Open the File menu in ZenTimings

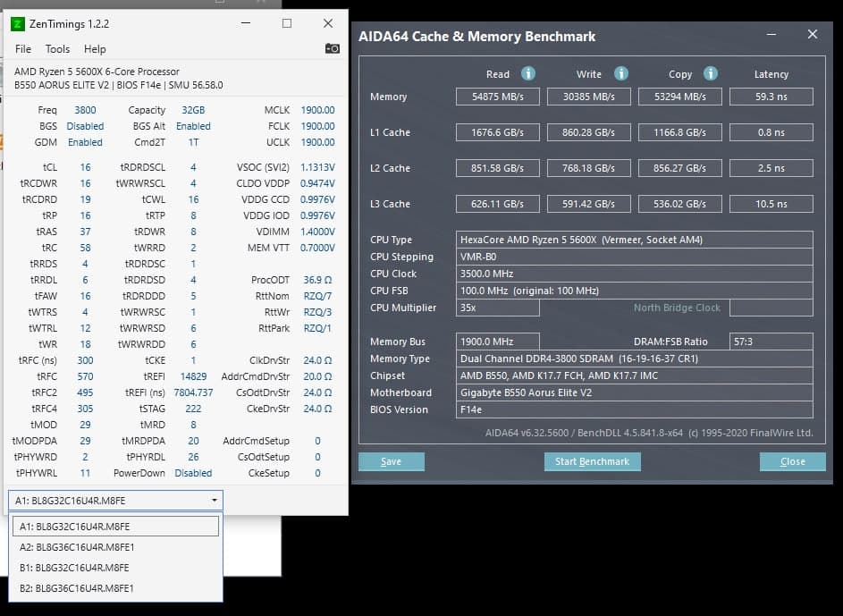[23, 49]
